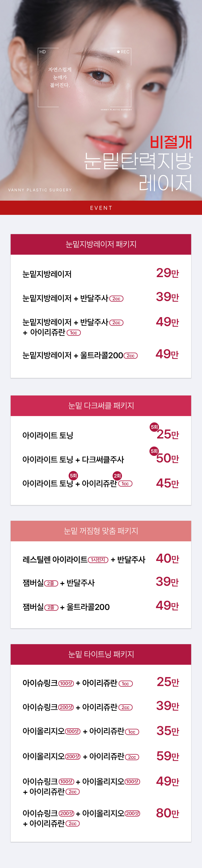202x868 pixels.
Task: Click the REC indicator on the photo
Action: click(x=123, y=52)
